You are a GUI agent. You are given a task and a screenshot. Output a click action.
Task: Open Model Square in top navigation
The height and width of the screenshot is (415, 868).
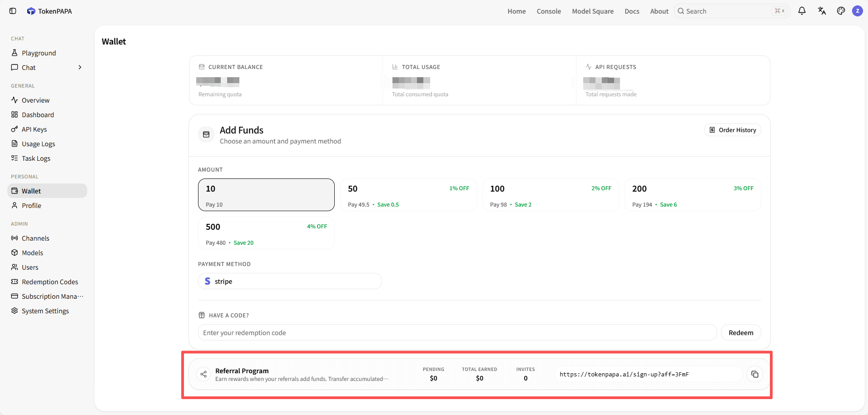(x=593, y=11)
